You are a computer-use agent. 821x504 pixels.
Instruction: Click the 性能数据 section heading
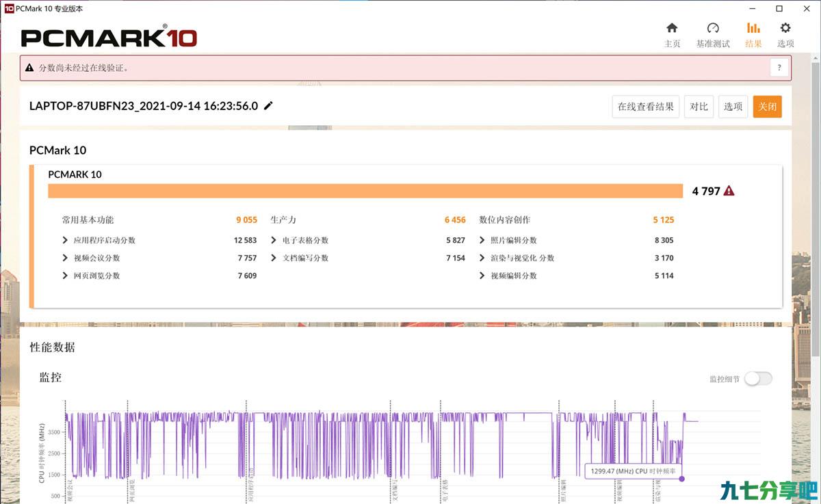click(52, 347)
